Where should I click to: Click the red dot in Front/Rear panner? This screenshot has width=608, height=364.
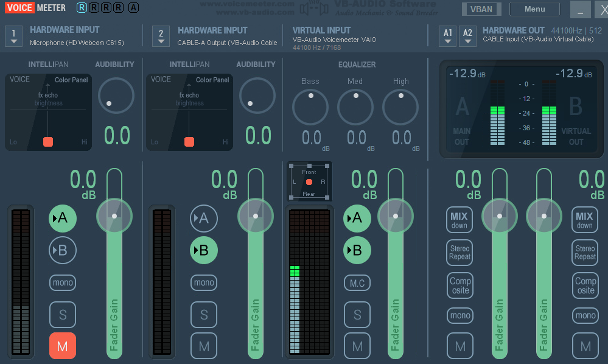[x=309, y=182]
